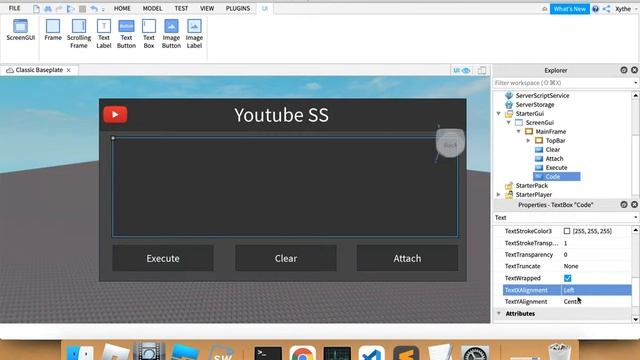The height and width of the screenshot is (360, 640).
Task: Switch to the VIEW ribbon tab
Action: [207, 8]
